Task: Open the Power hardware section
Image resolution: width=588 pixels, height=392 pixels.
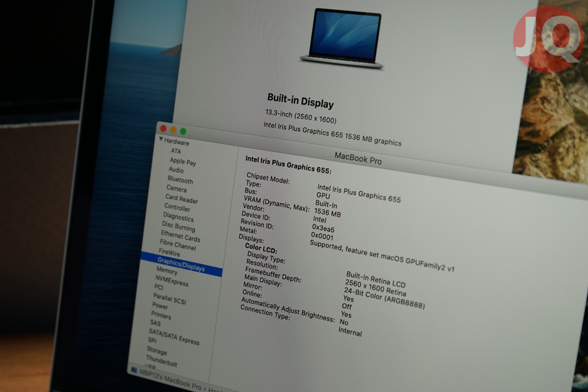Action: [x=160, y=306]
